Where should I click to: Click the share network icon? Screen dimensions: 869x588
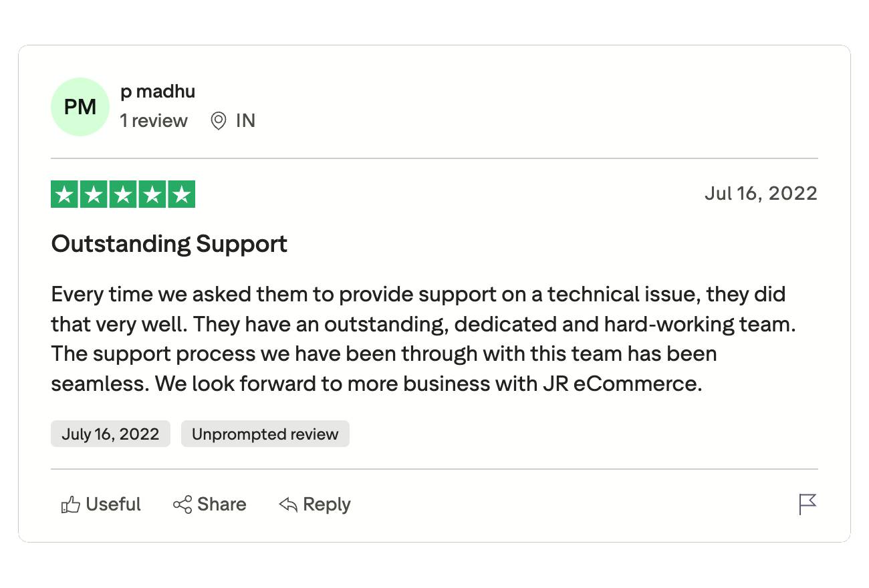(182, 504)
